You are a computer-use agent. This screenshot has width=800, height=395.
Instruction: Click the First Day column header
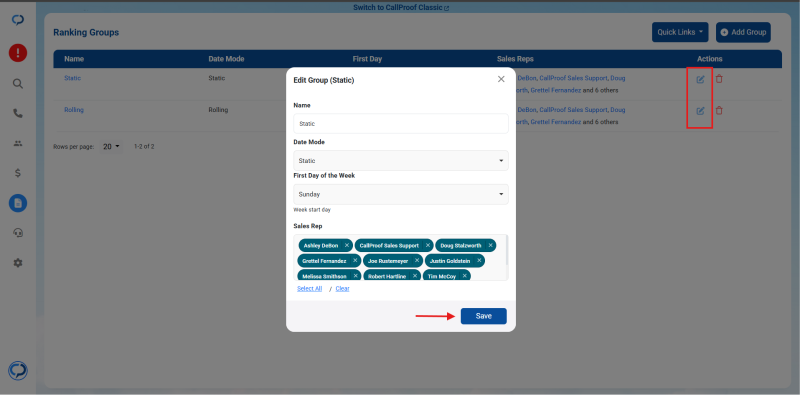[367, 59]
